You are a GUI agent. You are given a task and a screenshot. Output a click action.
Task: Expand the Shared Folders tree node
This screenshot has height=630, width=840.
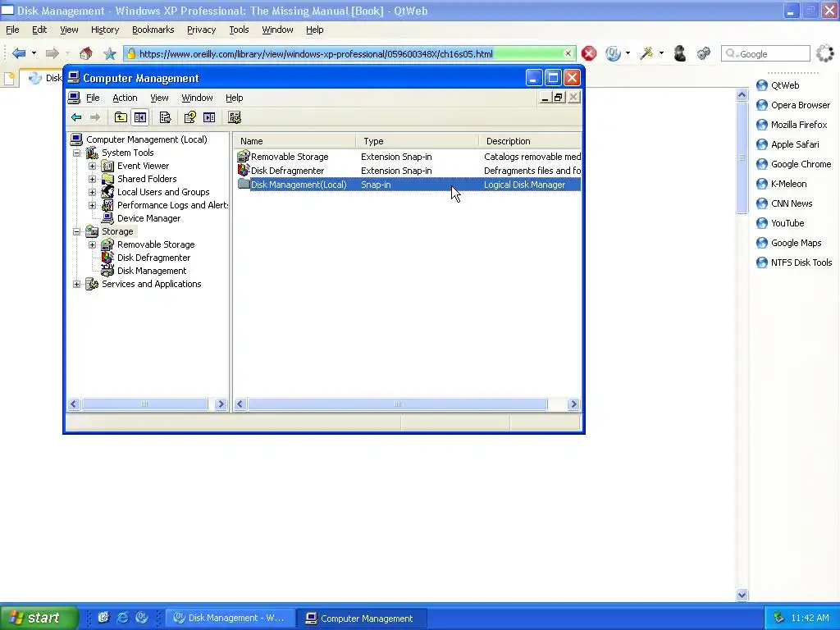(92, 179)
